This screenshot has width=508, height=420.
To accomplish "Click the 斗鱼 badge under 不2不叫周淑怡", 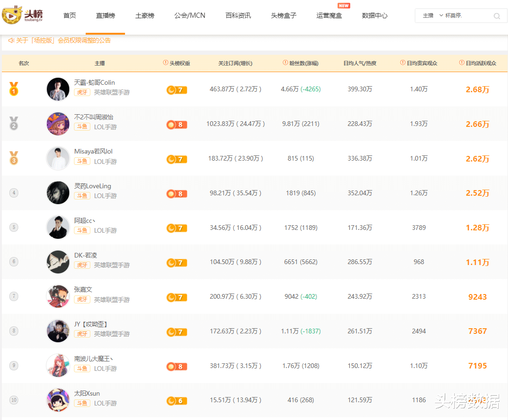I will [82, 127].
